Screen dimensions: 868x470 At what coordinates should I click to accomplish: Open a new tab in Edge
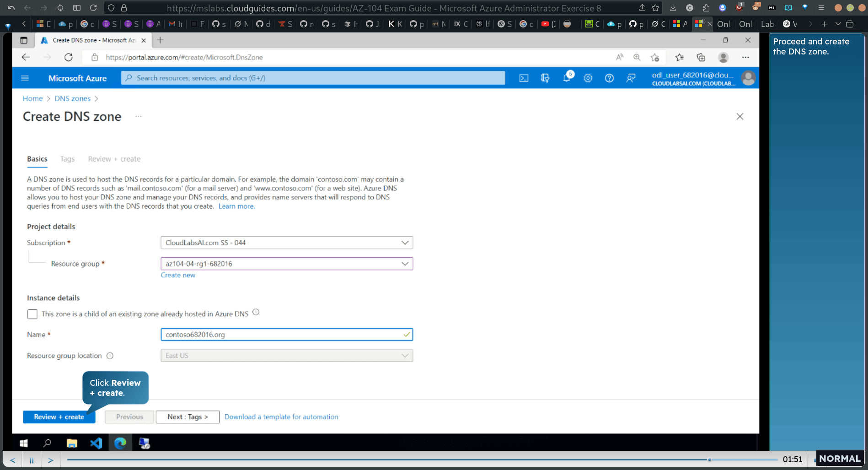tap(160, 40)
